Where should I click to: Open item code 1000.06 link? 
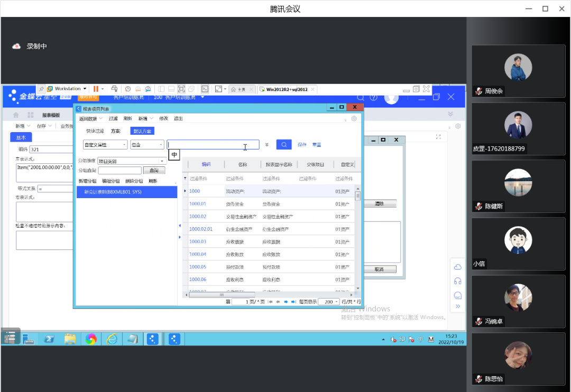click(197, 279)
